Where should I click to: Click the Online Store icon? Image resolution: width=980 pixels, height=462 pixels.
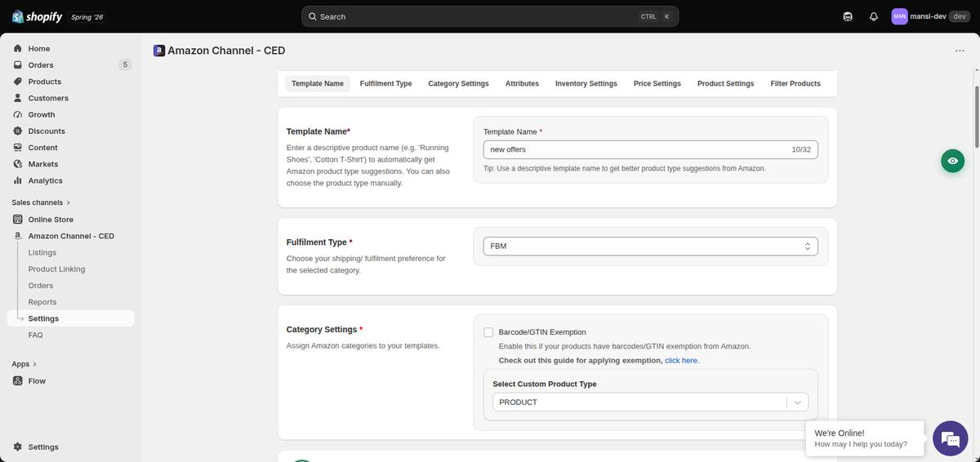click(x=18, y=220)
